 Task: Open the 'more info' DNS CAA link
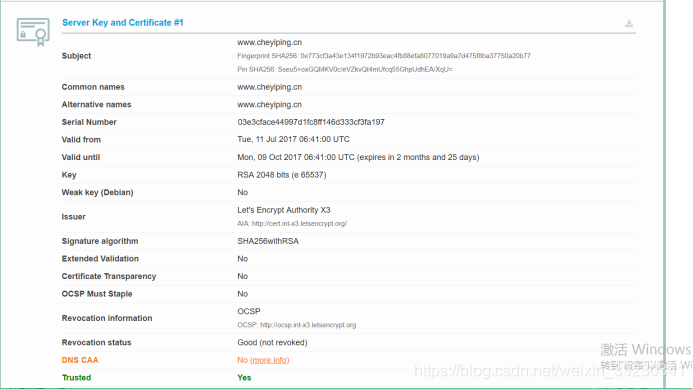click(270, 360)
